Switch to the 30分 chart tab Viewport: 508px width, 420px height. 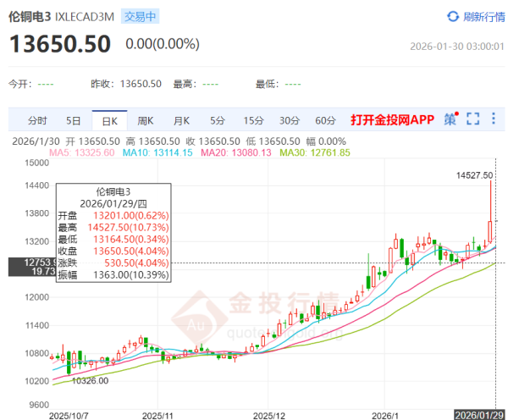click(290, 120)
